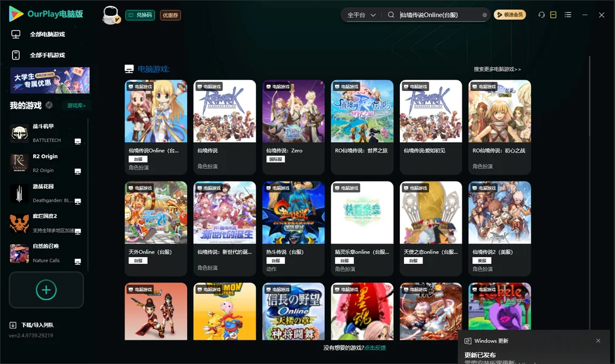Open the coupon (优惠券) button
Image resolution: width=615 pixels, height=364 pixels.
coord(170,15)
